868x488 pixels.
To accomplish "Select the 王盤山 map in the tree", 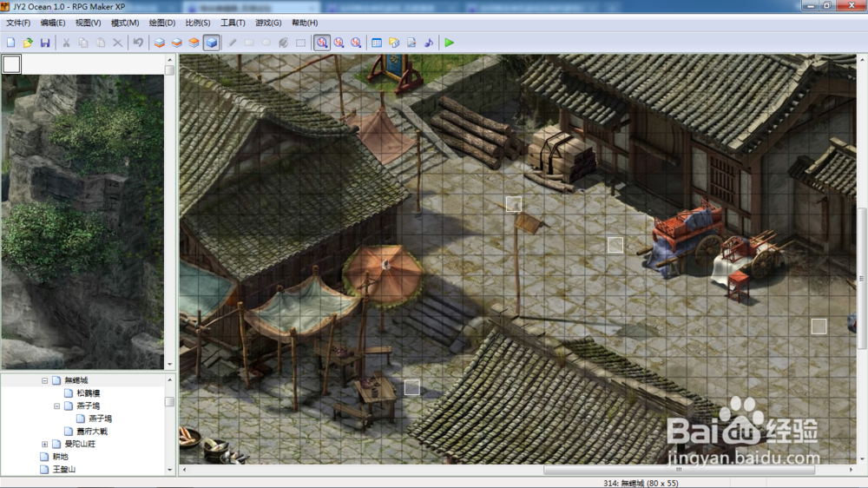I will click(x=63, y=469).
